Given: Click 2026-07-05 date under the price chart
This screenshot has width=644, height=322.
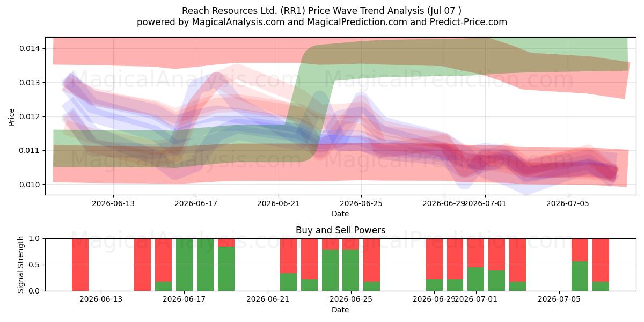Looking at the screenshot, I should 568,203.
